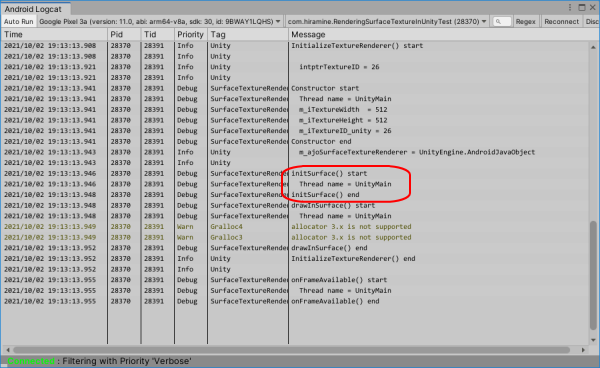Sort by the Time column header
This screenshot has height=368, width=600.
click(54, 34)
